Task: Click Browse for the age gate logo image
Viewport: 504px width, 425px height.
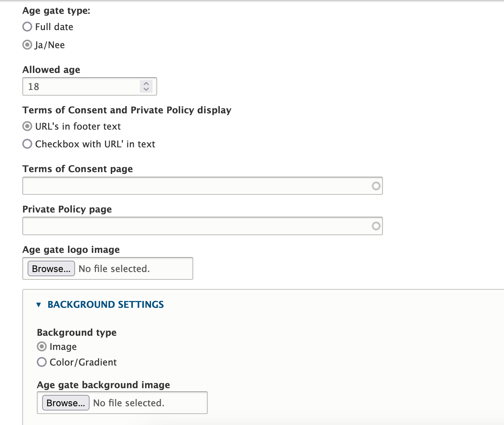Action: click(x=51, y=268)
